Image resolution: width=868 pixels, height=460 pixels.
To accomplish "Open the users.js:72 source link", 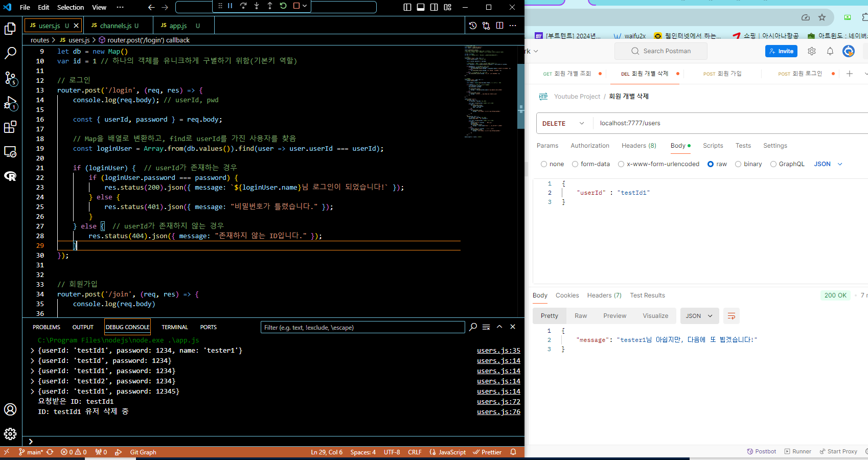I will [498, 402].
